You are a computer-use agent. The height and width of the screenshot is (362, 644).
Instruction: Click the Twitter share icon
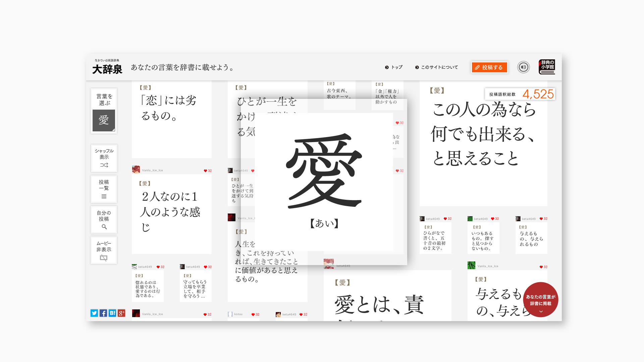coord(94,313)
